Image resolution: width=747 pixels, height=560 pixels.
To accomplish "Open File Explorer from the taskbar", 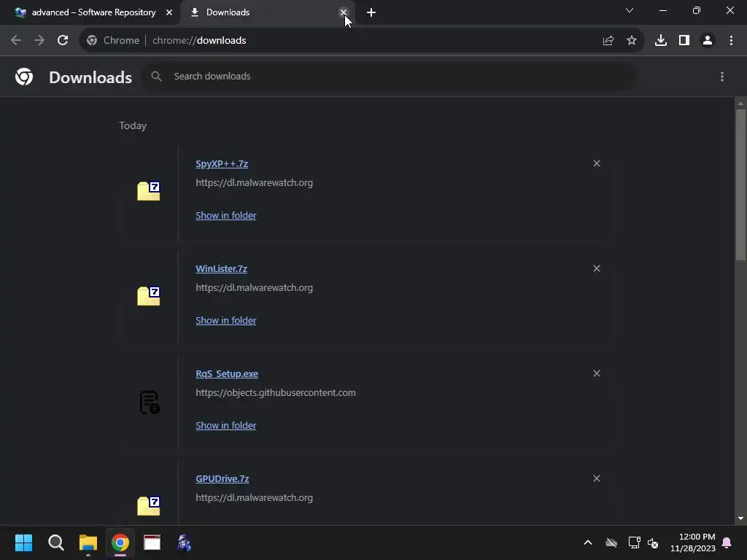I will 88,542.
